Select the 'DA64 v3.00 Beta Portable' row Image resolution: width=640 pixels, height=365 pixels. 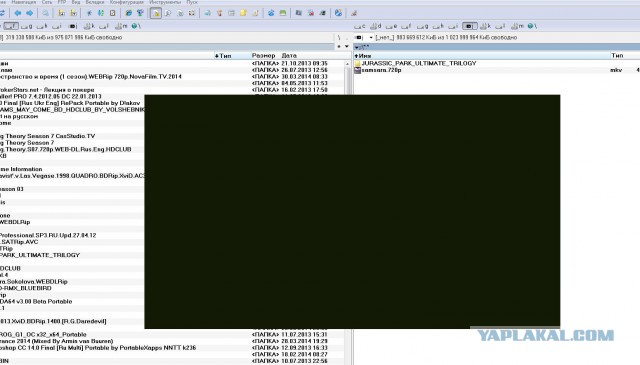(x=36, y=302)
